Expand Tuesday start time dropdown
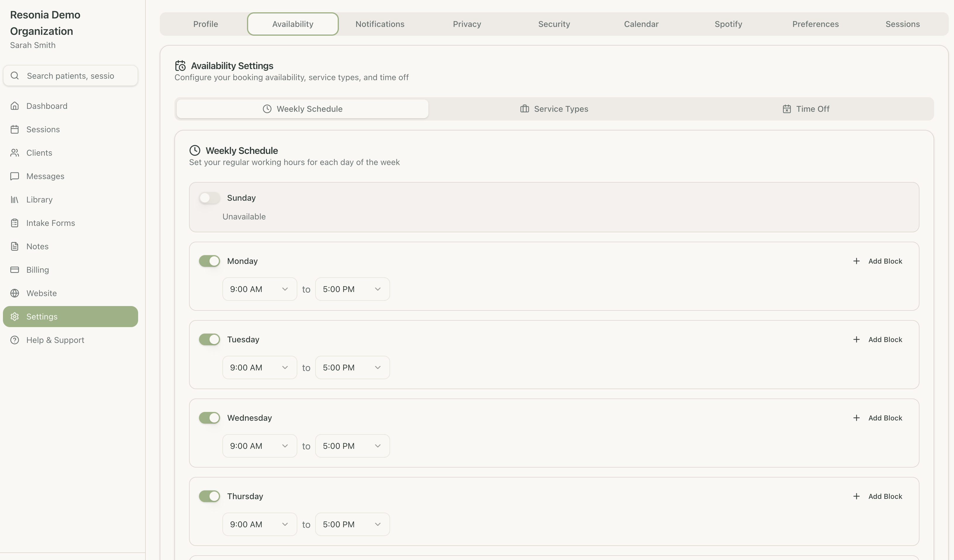This screenshot has height=560, width=954. point(260,367)
